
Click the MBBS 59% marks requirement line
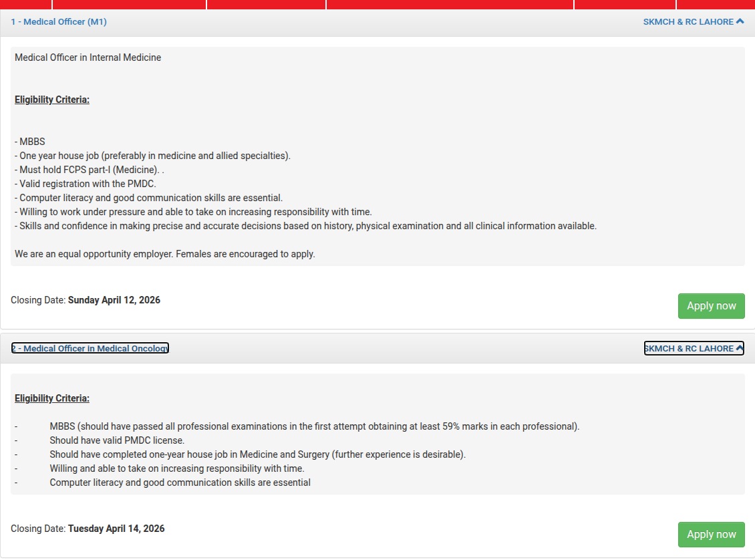(314, 426)
